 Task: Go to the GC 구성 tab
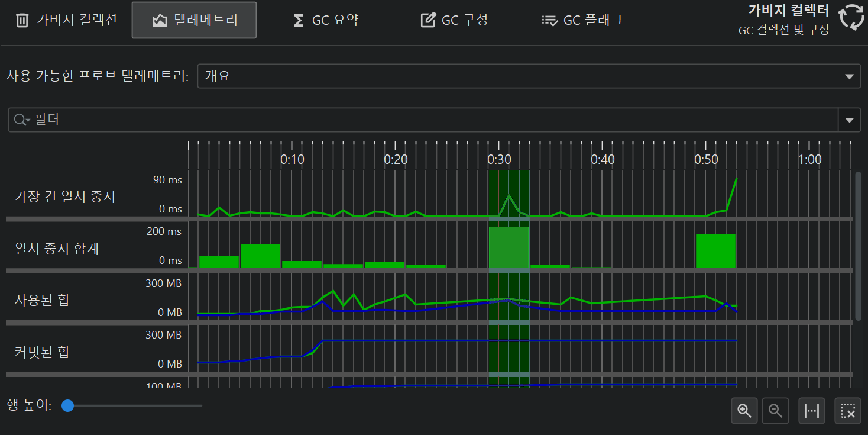454,20
